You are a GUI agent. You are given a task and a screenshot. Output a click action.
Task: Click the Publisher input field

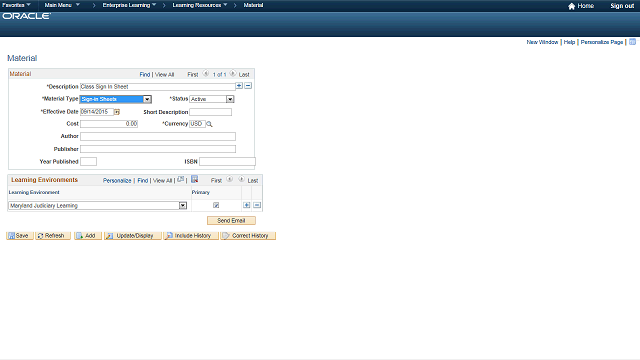coord(158,149)
